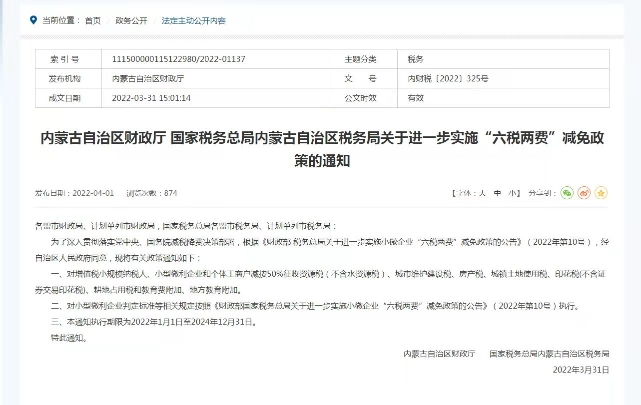Image resolution: width=641 pixels, height=405 pixels.
Task: Click the issuing agency value 内蒙古自治区财政厅
Action: (x=148, y=78)
